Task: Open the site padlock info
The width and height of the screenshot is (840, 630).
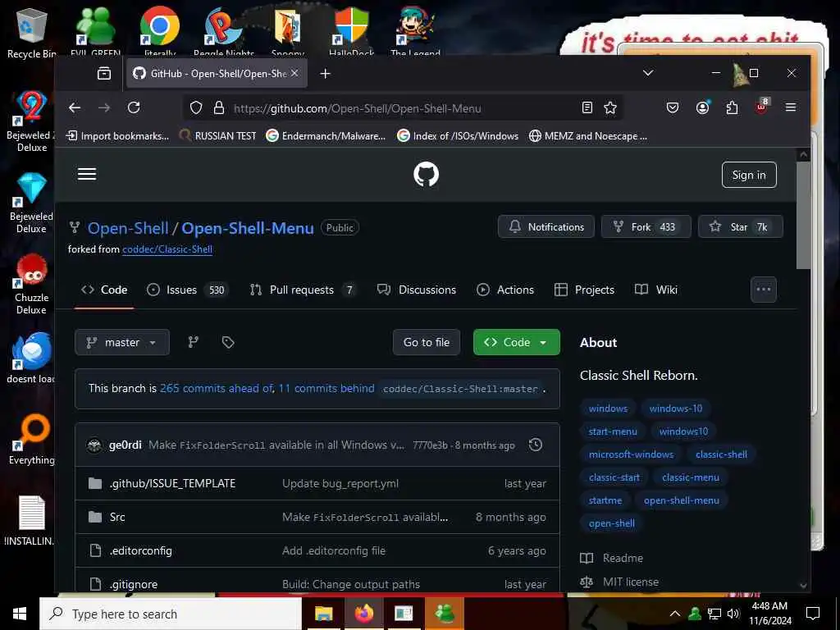Action: click(x=218, y=108)
